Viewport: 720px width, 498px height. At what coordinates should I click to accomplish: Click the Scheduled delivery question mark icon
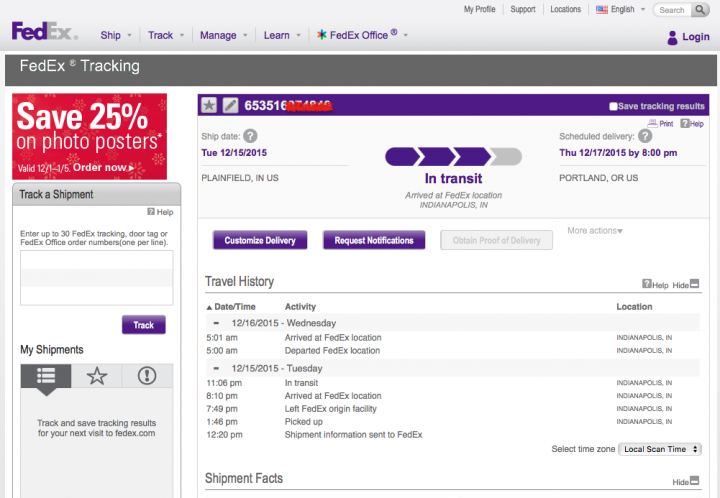(x=645, y=136)
